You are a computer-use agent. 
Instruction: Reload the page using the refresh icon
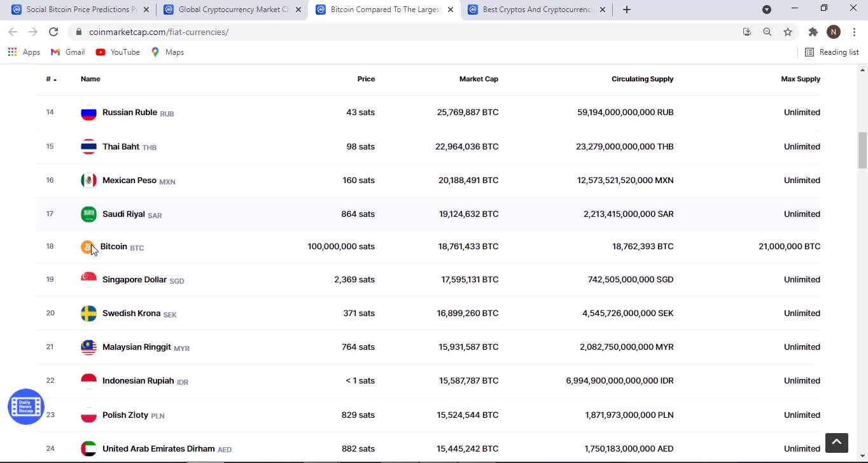[x=53, y=32]
